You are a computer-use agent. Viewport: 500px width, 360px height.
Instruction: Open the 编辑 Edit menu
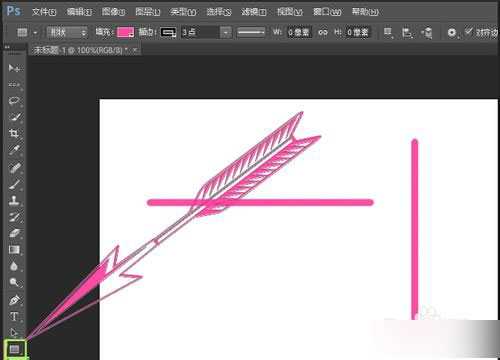click(x=79, y=12)
